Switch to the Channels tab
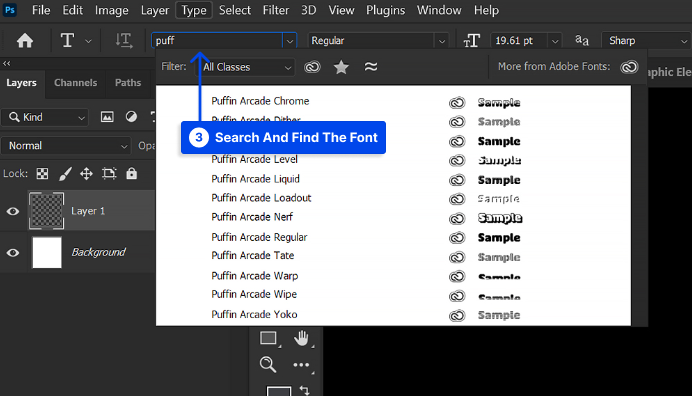 point(75,83)
